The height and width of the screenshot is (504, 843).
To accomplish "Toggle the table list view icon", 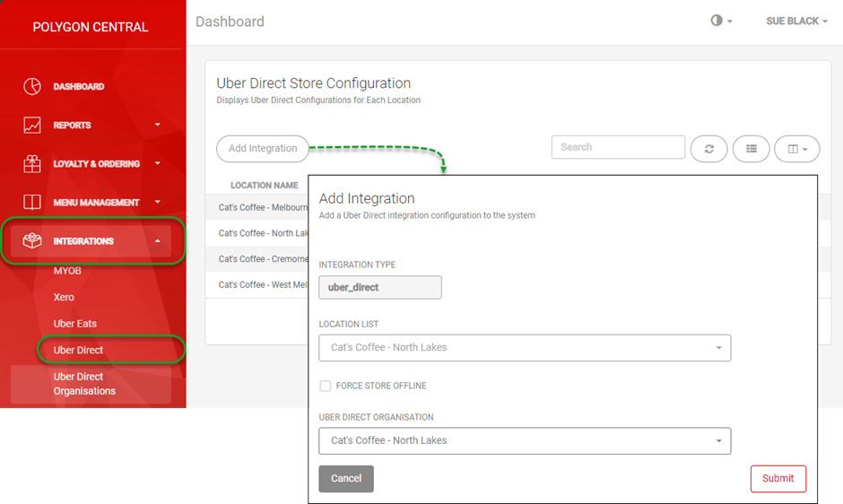I will 752,149.
